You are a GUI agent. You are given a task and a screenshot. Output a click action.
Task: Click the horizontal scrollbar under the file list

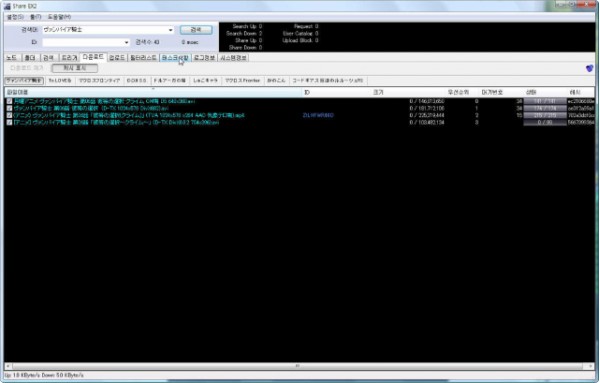[298, 366]
